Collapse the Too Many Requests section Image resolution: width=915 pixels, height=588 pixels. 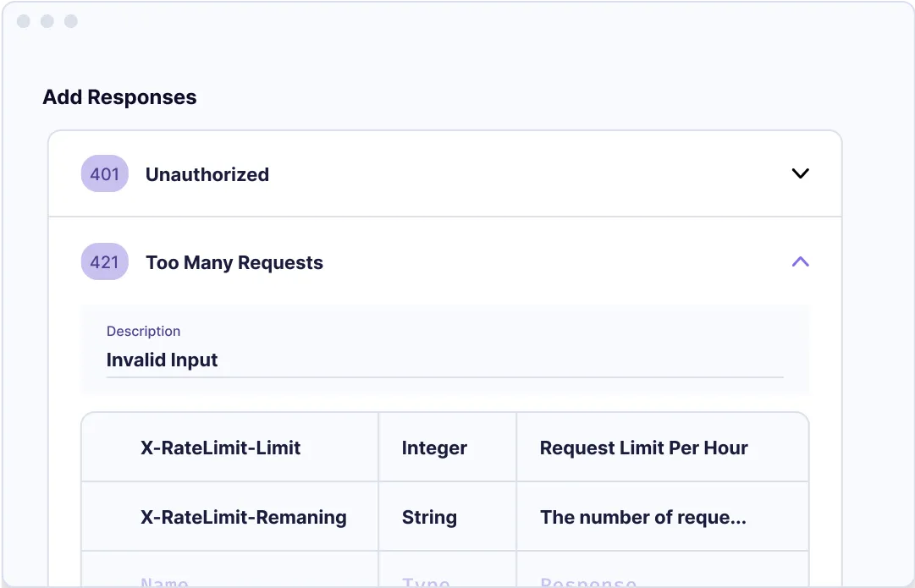pos(800,261)
